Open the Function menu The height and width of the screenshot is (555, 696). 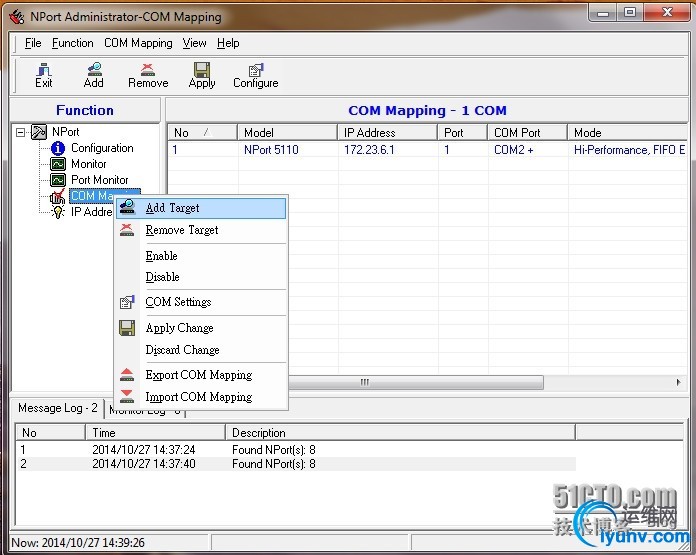tap(73, 43)
